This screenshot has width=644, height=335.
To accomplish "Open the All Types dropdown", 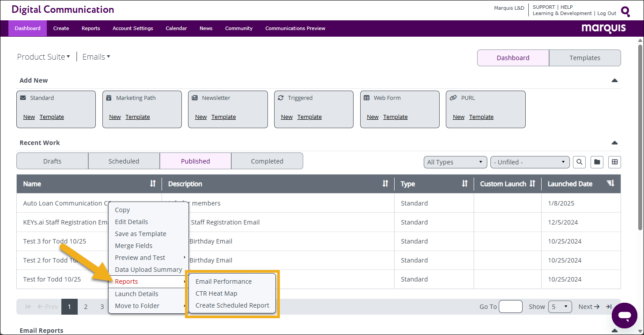I will 455,162.
